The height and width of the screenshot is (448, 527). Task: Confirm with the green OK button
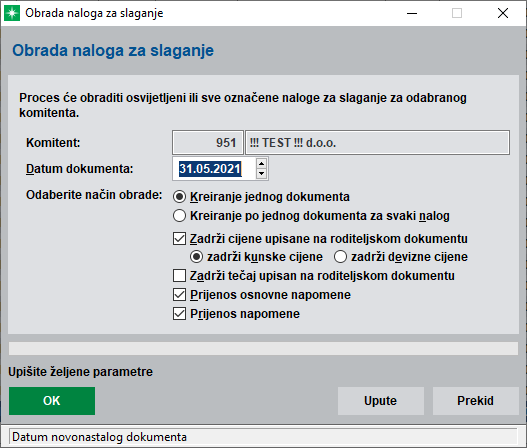pyautogui.click(x=52, y=401)
